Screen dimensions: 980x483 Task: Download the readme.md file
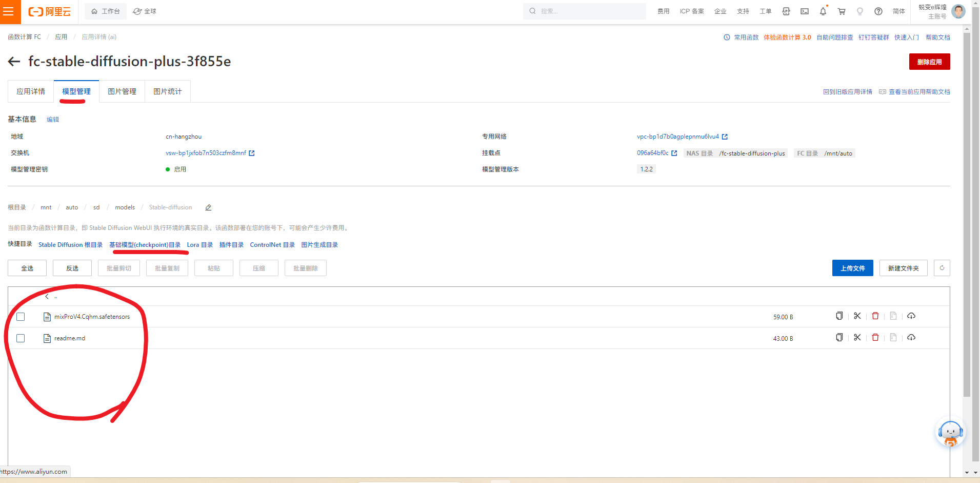tap(911, 338)
